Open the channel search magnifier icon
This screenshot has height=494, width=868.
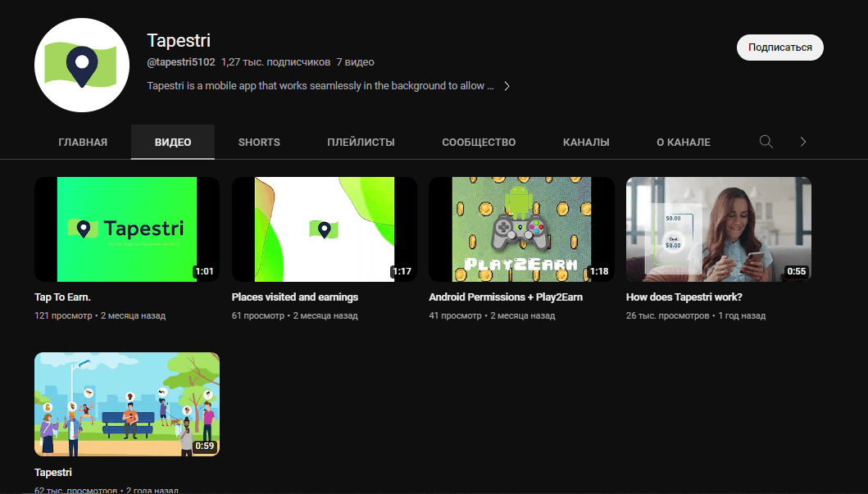coord(766,142)
